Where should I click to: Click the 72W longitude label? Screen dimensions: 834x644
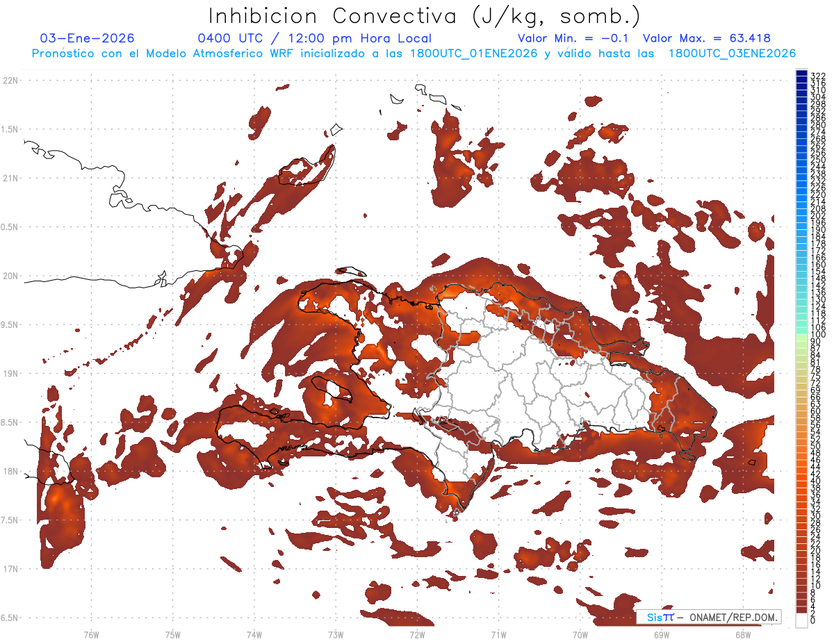pyautogui.click(x=417, y=634)
